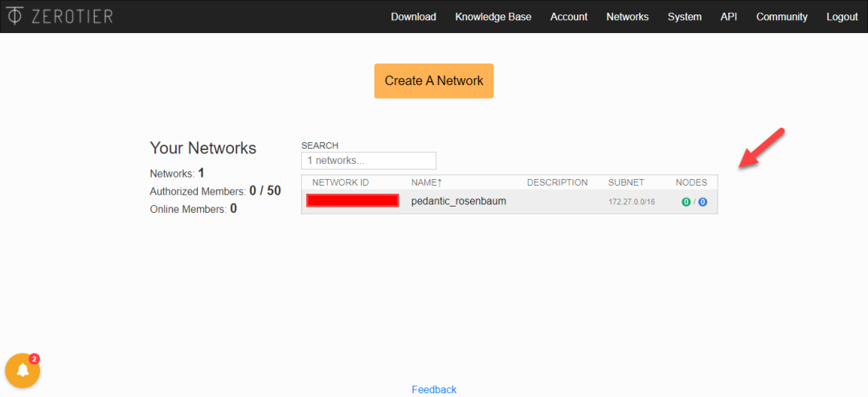Log out using the Logout link
This screenshot has width=868, height=397.
coord(842,17)
